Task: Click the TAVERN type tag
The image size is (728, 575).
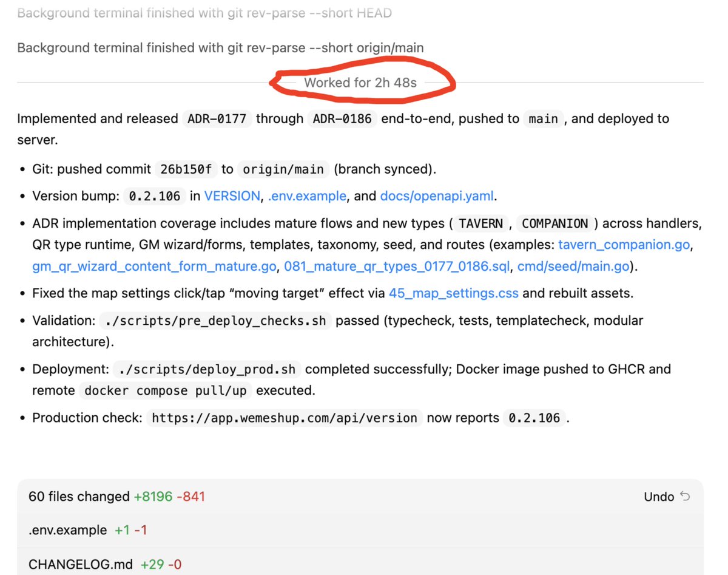Action: [480, 223]
